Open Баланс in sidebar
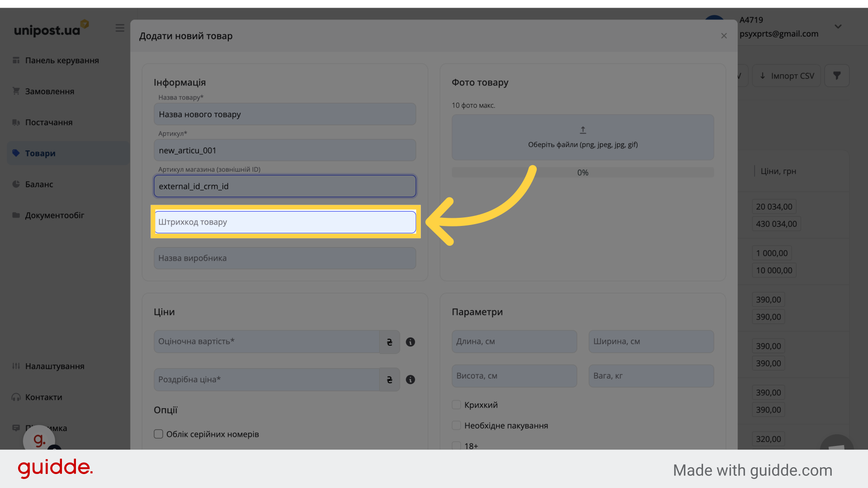 pyautogui.click(x=68, y=184)
